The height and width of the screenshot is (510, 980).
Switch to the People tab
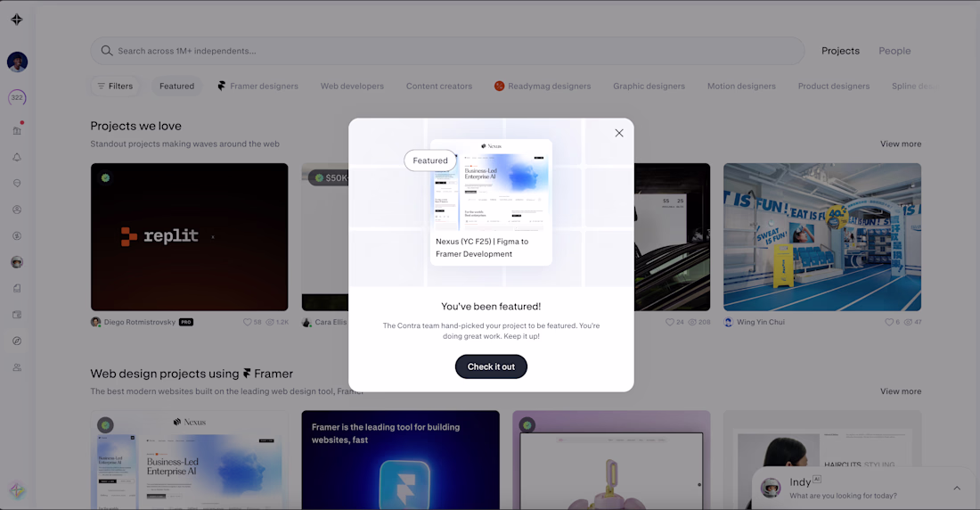[x=894, y=51]
